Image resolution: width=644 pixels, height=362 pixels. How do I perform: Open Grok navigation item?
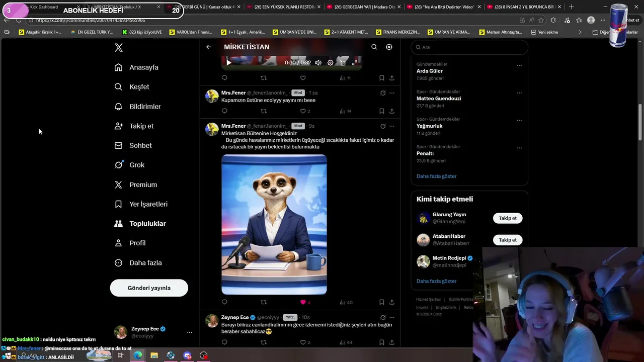[x=129, y=165]
